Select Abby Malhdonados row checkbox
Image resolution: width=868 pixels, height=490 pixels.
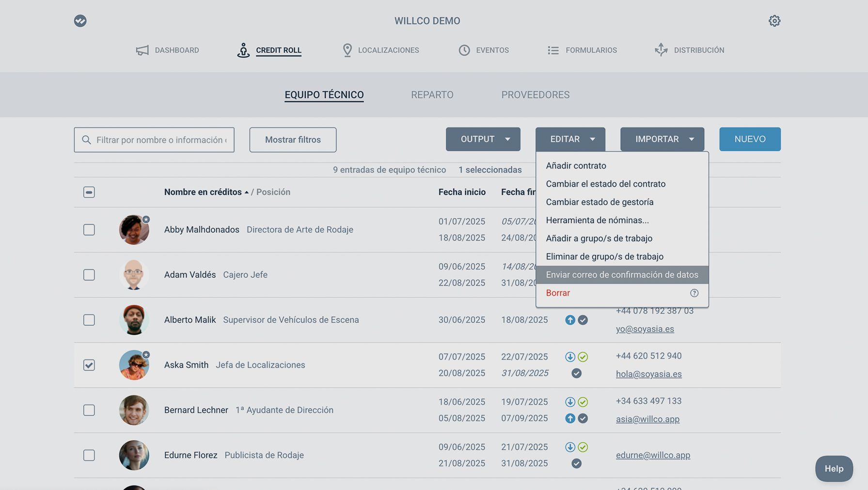89,230
